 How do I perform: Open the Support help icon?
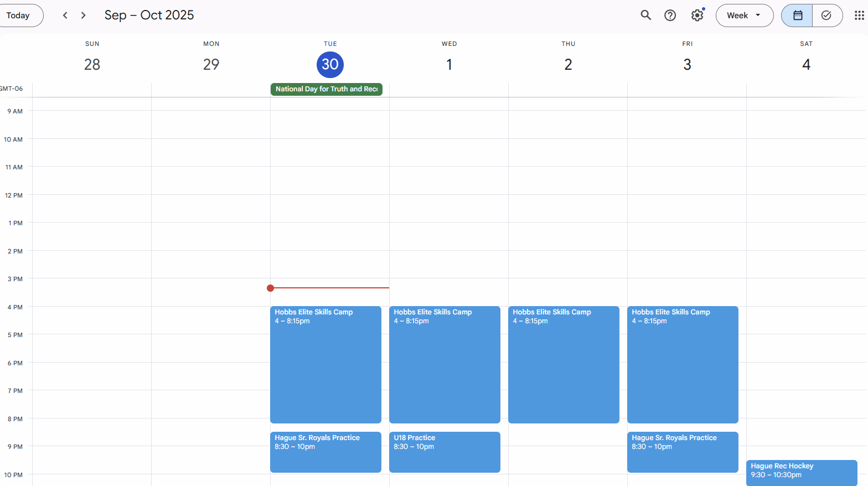click(x=670, y=15)
